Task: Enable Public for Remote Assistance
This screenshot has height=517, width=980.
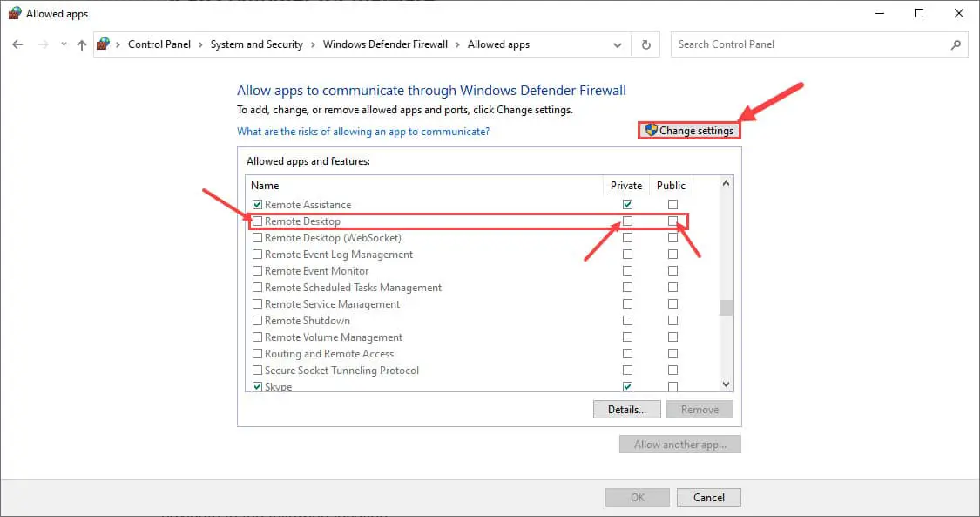Action: pyautogui.click(x=672, y=204)
